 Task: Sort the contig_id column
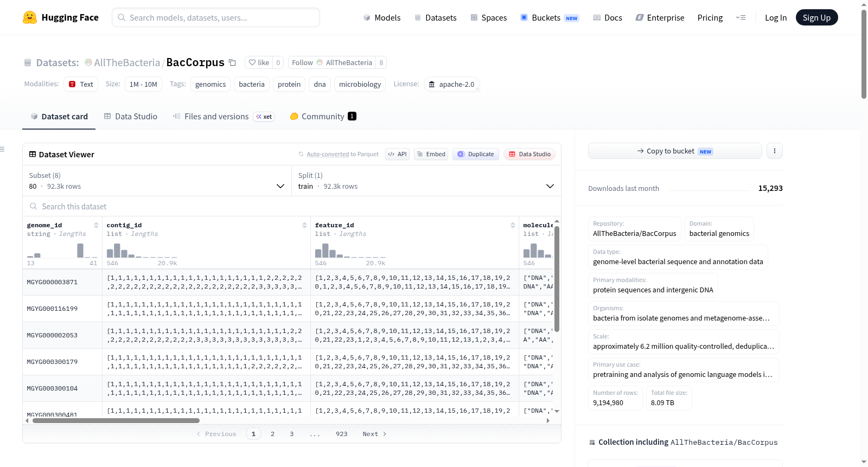304,225
